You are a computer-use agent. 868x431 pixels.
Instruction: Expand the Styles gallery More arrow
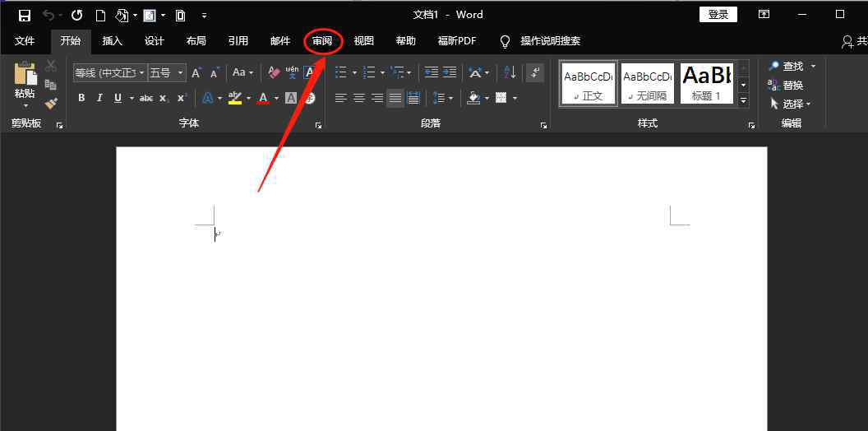coord(744,101)
